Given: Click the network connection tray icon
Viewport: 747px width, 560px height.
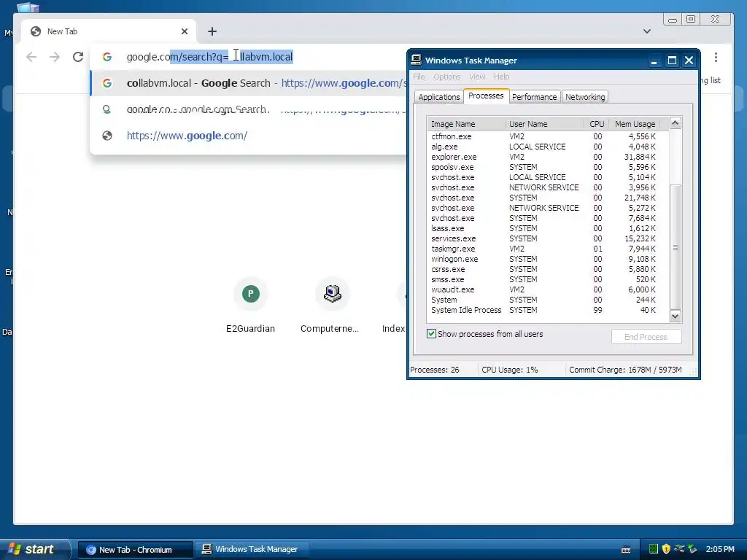Looking at the screenshot, I should click(679, 549).
